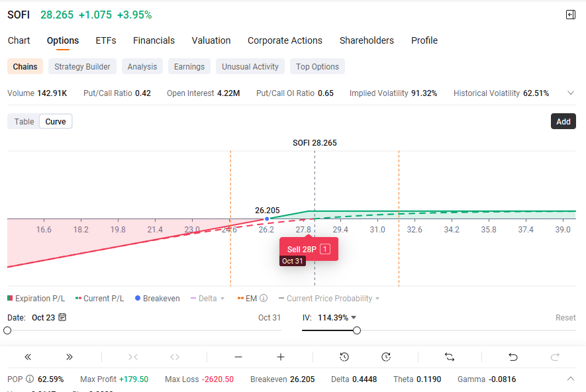Click the blue breakeven dot at 26.205

click(x=267, y=219)
